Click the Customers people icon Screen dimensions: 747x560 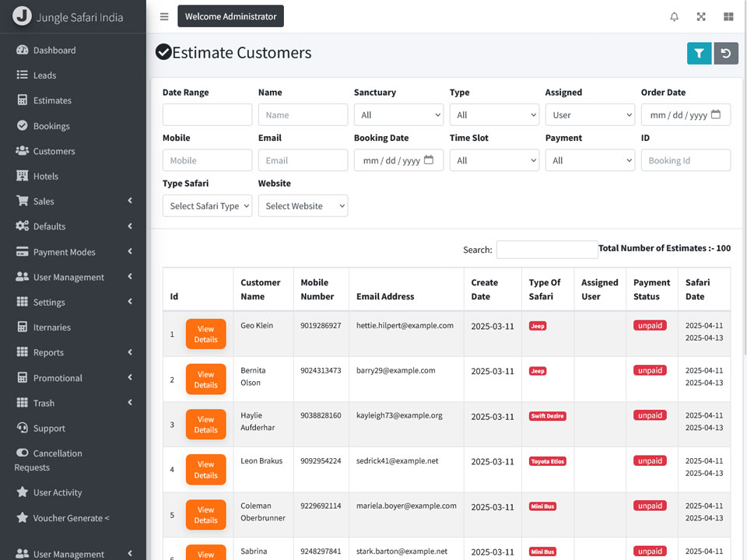pos(22,150)
